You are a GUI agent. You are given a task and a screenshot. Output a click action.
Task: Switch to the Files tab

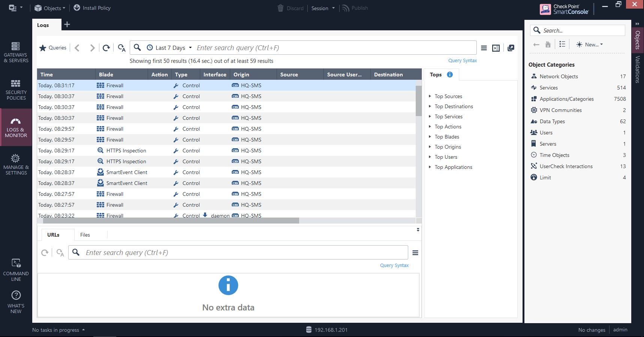point(85,235)
